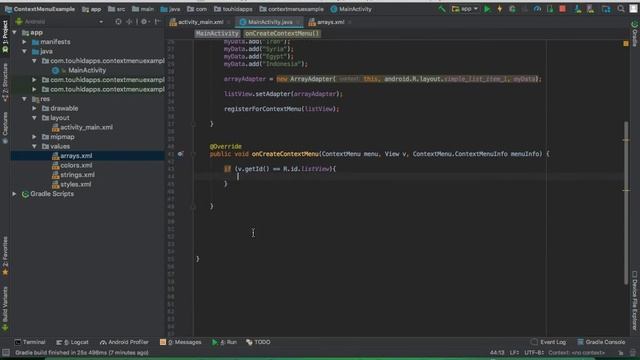This screenshot has height=360, width=640.
Task: Open the AVD Manager icon
Action: (x=578, y=9)
